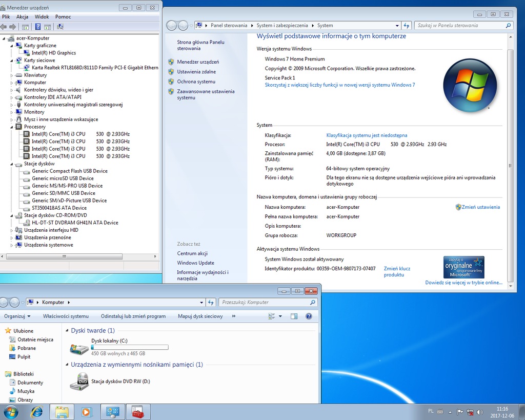Click Intel(R) HD Graphics device icon

(x=27, y=53)
